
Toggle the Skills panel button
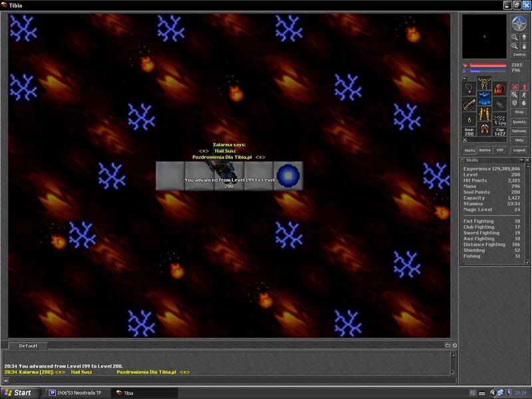[469, 150]
